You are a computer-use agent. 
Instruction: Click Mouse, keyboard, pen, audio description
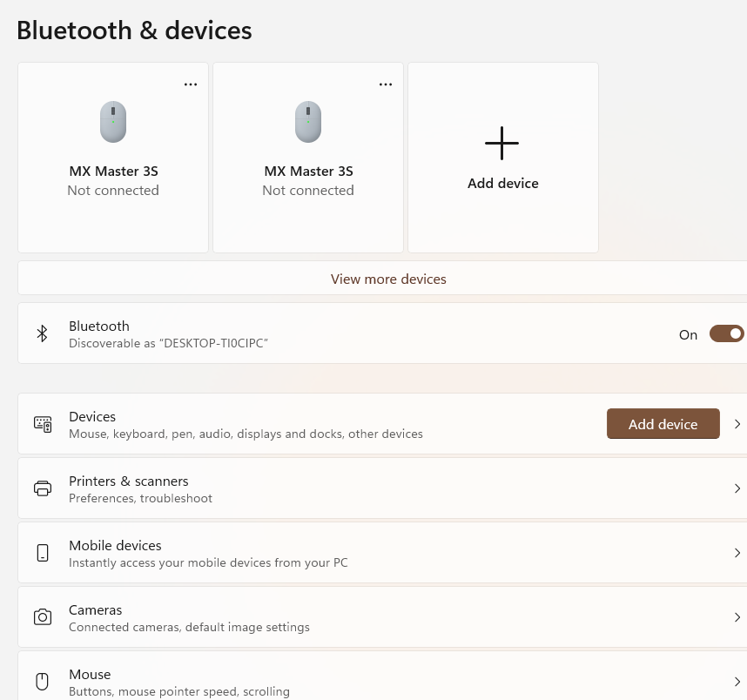[x=246, y=434]
